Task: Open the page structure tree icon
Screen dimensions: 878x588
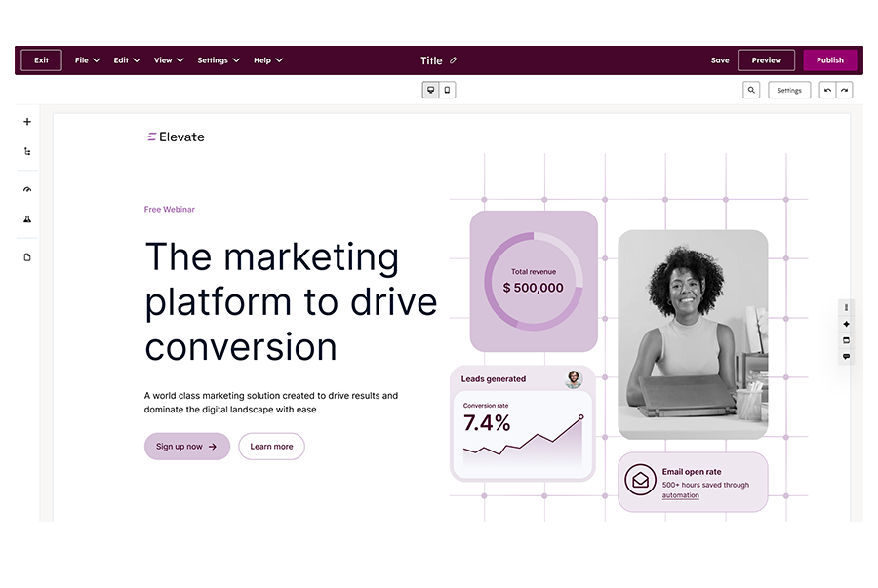Action: (26, 151)
